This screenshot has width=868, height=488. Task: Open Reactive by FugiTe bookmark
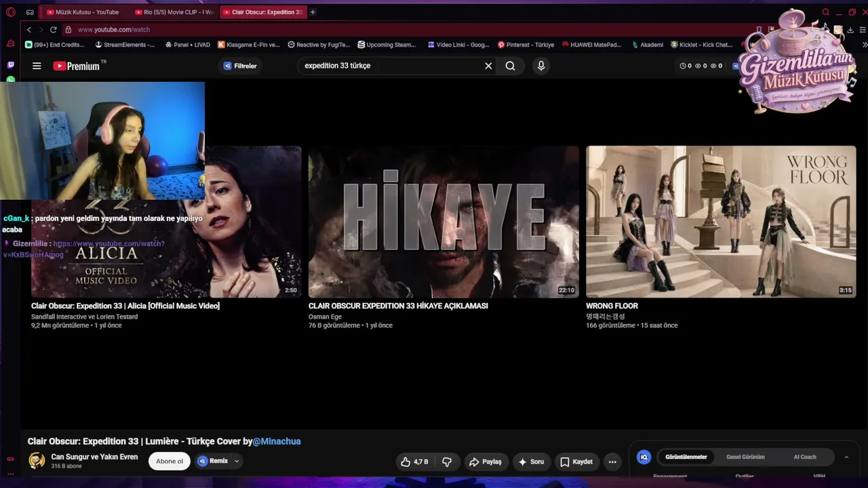(319, 45)
